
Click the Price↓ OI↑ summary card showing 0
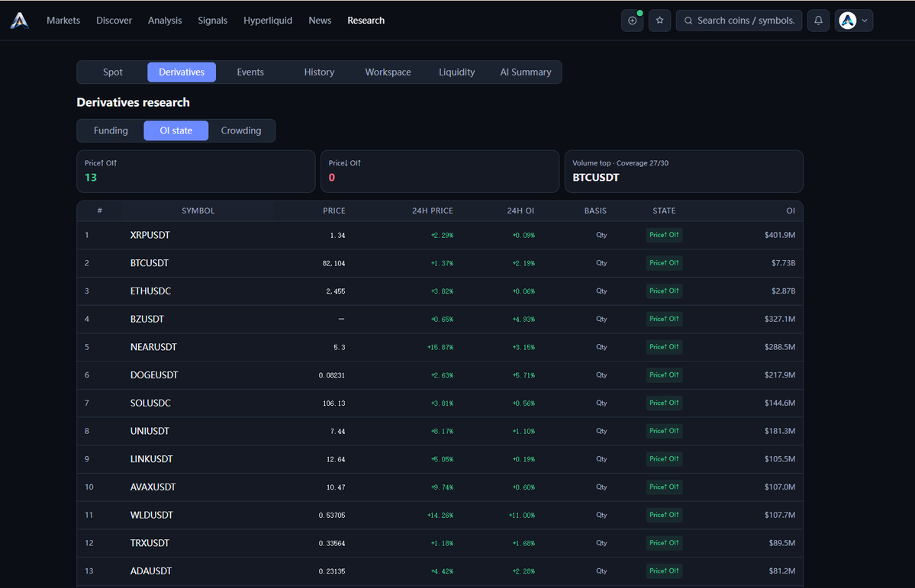click(x=440, y=172)
